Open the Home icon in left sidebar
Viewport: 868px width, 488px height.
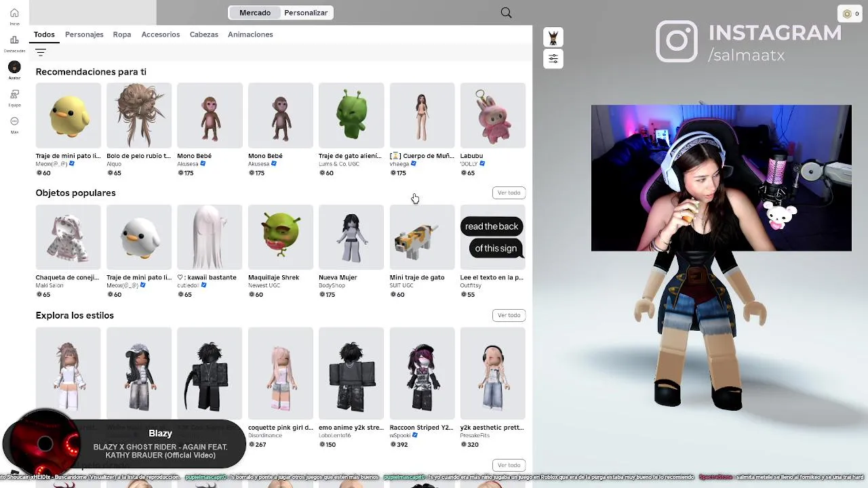(x=14, y=14)
